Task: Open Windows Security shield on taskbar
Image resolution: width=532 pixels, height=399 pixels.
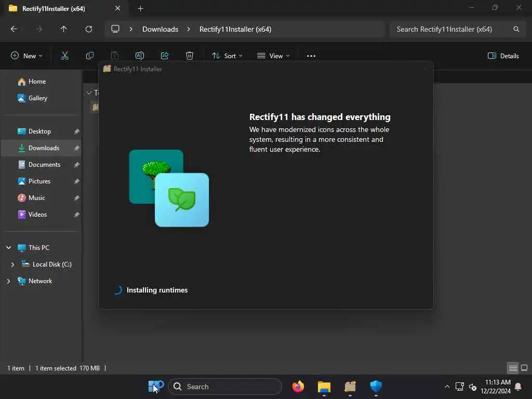Action: [376, 387]
